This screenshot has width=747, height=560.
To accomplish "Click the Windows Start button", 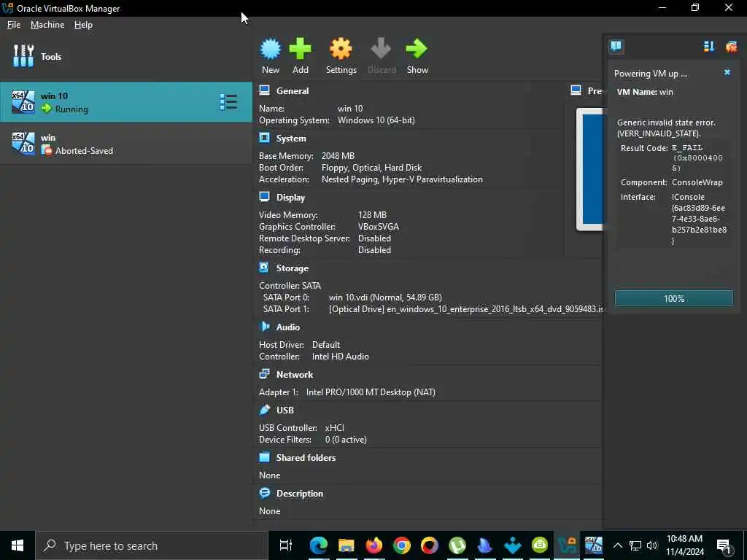I will [18, 545].
